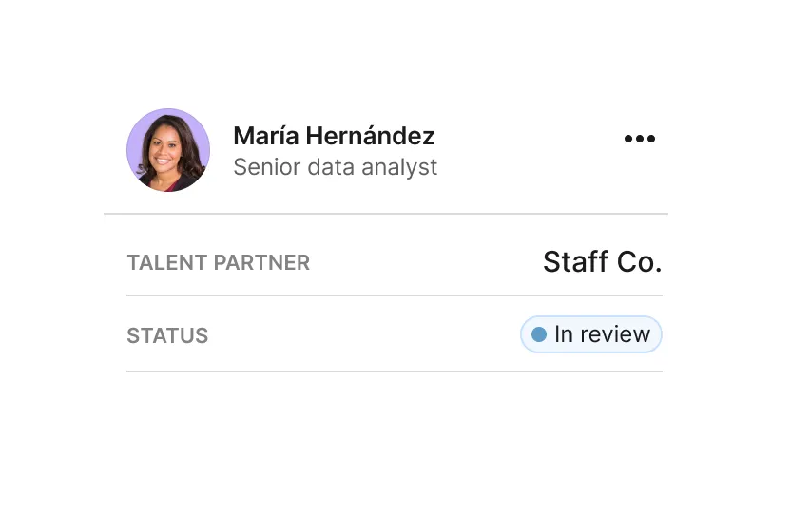Click the first name "María" in header
Image resolution: width=791 pixels, height=532 pixels.
tap(265, 136)
